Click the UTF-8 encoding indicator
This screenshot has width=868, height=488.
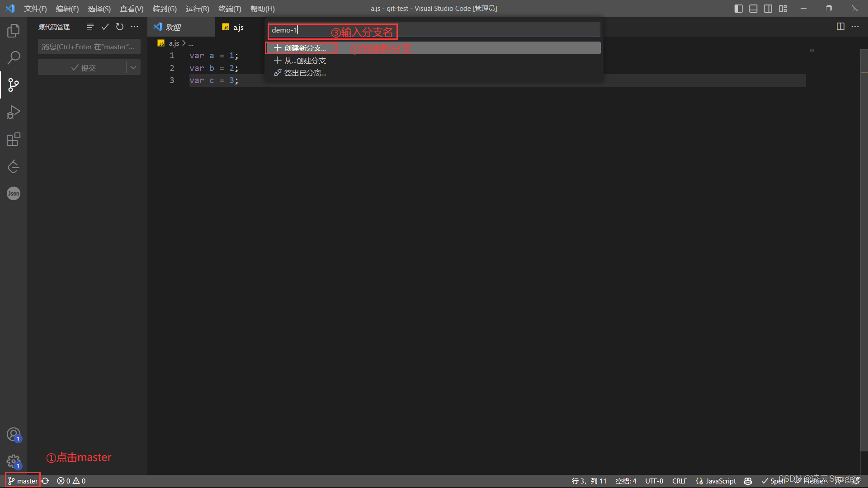pos(654,481)
